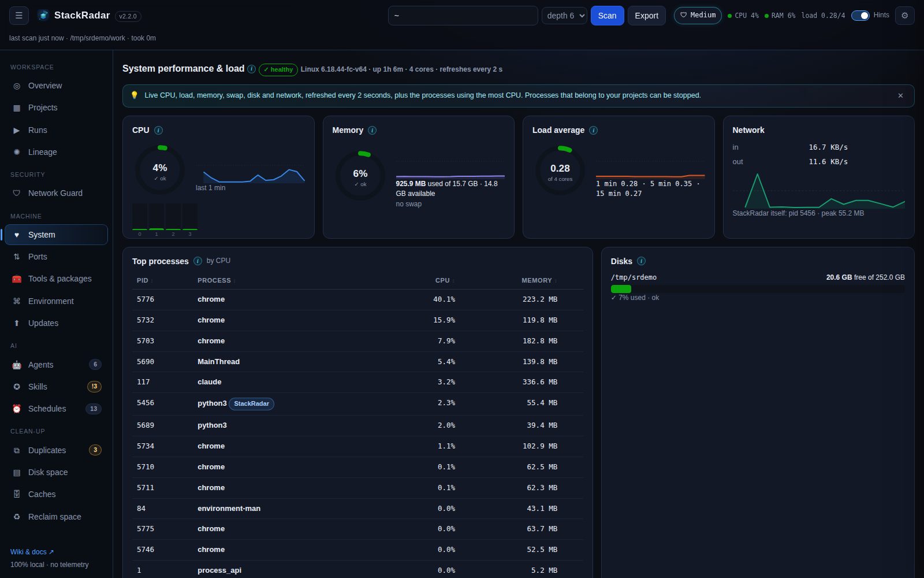Select the MainThread process name
Image resolution: width=924 pixels, height=578 pixels.
point(218,362)
